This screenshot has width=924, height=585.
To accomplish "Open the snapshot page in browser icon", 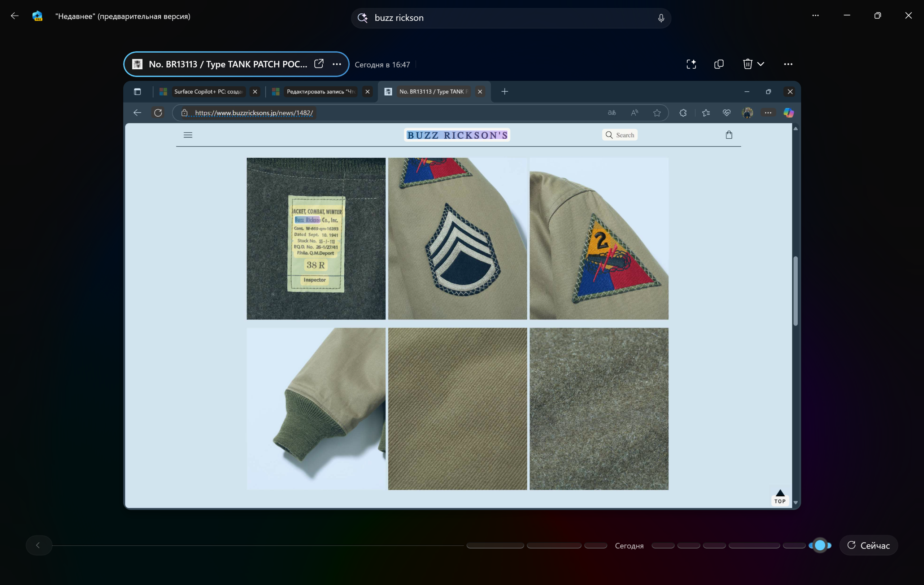I will tap(318, 64).
